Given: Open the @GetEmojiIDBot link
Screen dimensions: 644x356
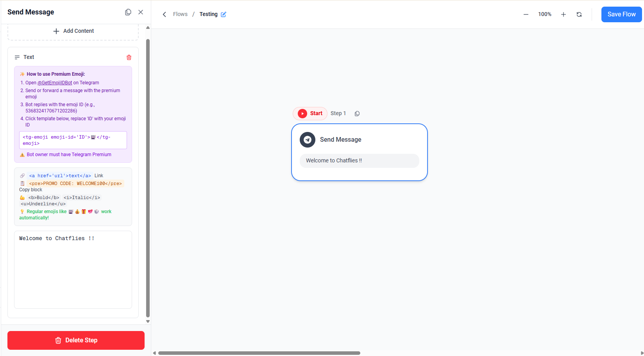Looking at the screenshot, I should [x=55, y=83].
